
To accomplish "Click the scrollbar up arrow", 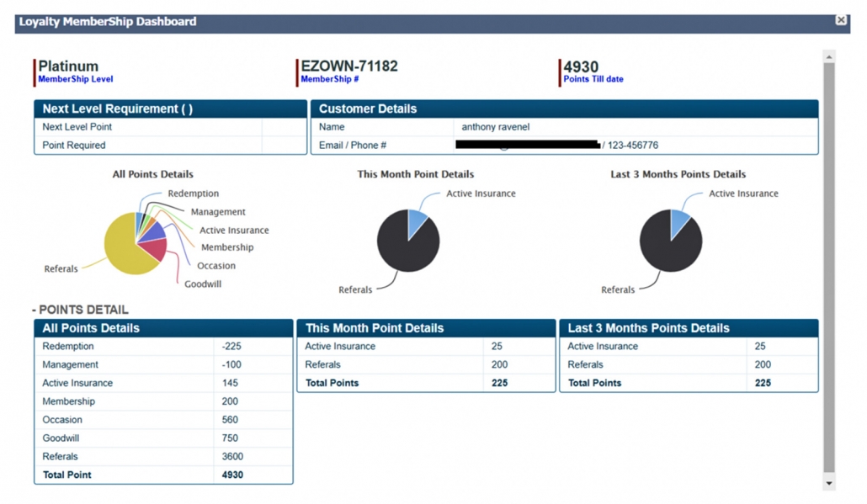I will point(828,57).
